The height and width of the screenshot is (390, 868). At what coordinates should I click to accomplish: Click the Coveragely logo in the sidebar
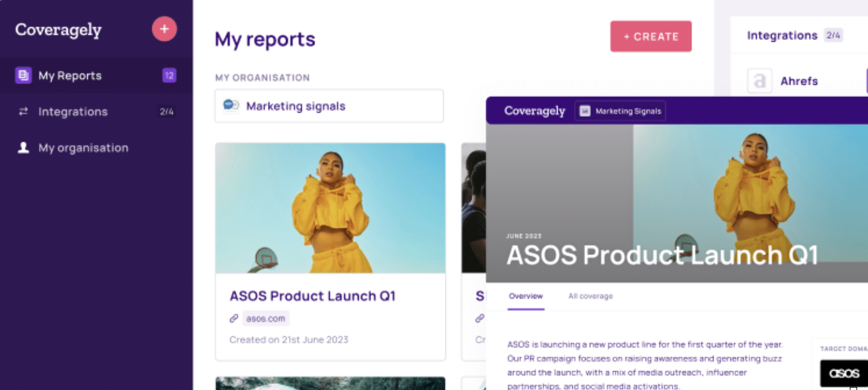click(58, 28)
